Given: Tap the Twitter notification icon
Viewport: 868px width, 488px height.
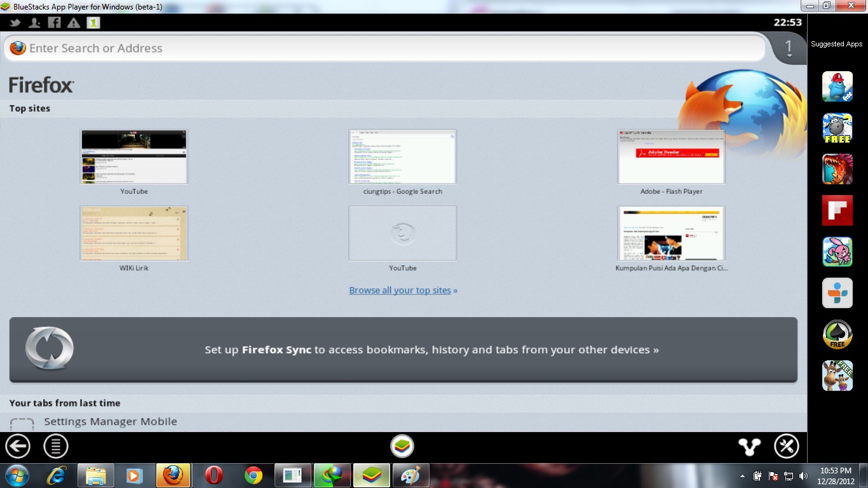Looking at the screenshot, I should point(15,23).
